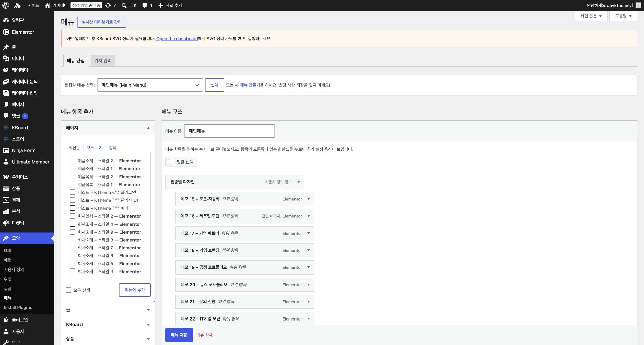644x345 pixels.
Task: Check 회사소개 – 스타일 3 checkbox
Action: tap(72, 272)
